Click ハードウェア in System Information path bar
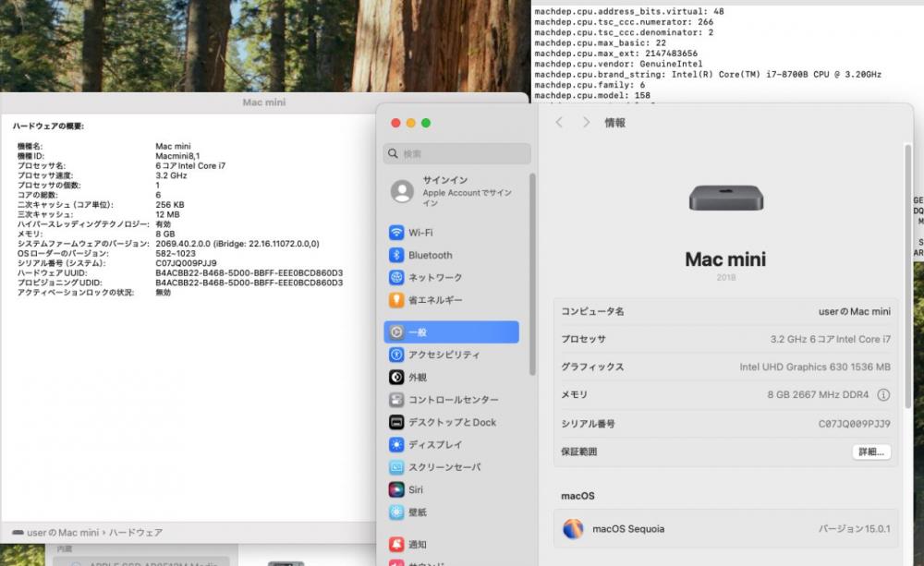Viewport: 924px width, 566px height. click(x=136, y=533)
